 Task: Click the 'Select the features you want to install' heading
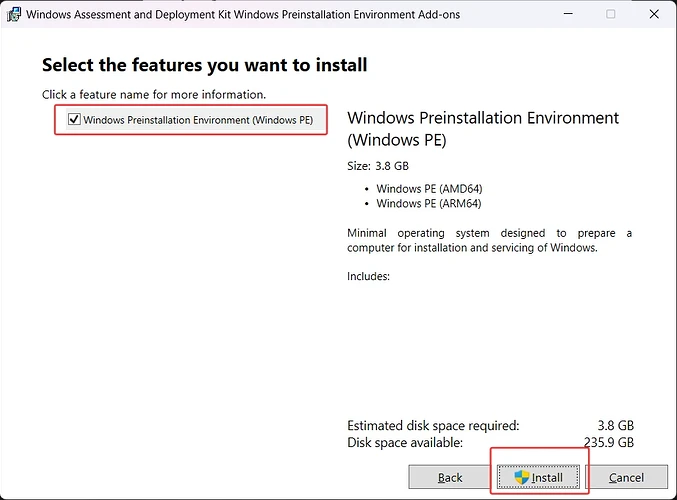point(204,65)
